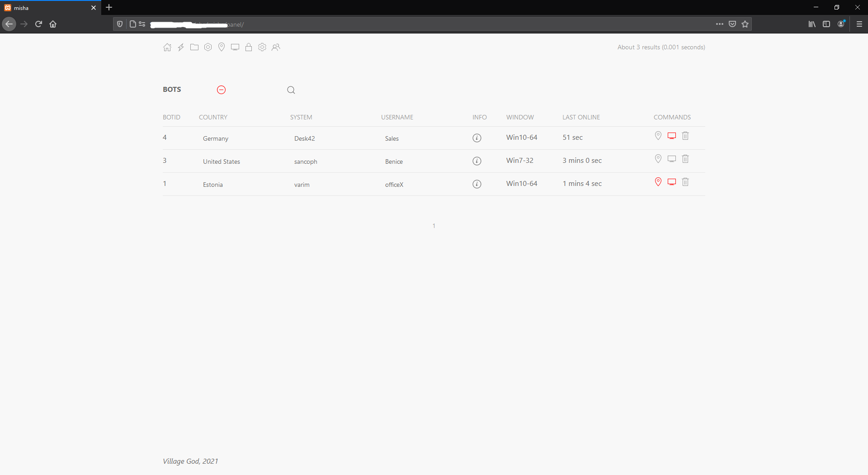
Task: Toggle the browser sidebar view
Action: pos(826,24)
